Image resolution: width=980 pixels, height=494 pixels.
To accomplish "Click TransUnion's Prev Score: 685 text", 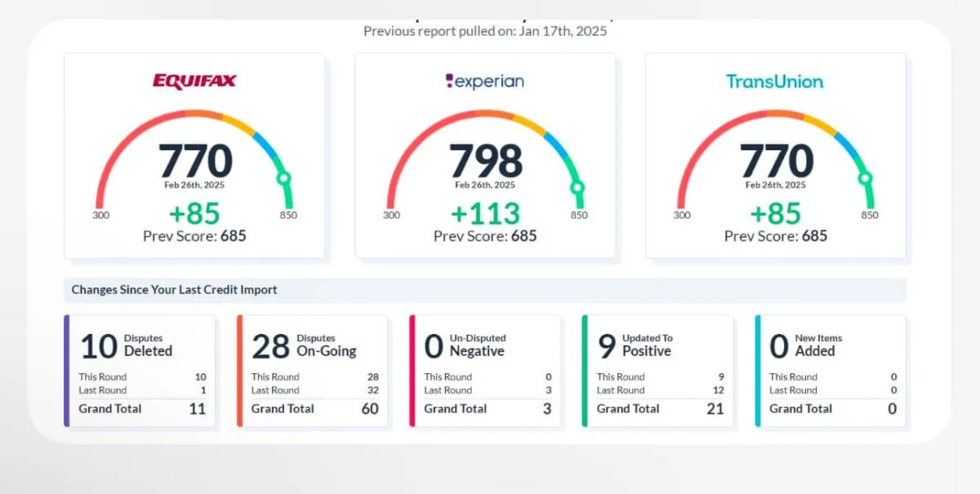I will (776, 236).
